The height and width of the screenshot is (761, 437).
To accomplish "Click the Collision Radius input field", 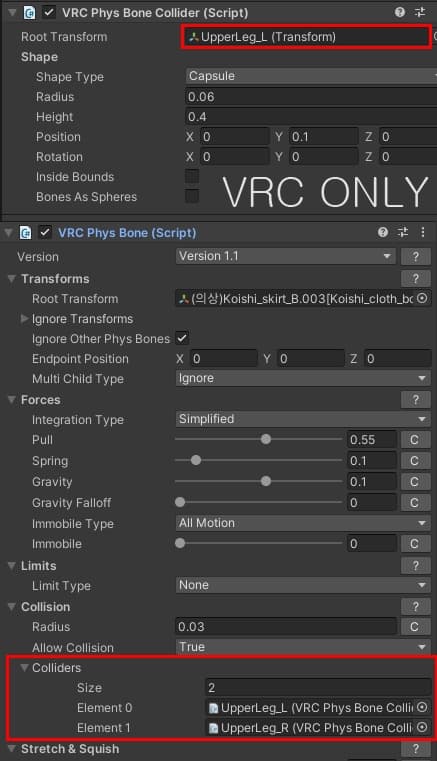I will [x=286, y=627].
